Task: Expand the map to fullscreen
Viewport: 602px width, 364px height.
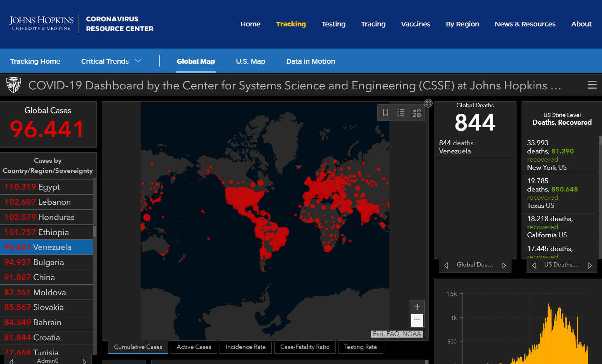Action: (428, 103)
